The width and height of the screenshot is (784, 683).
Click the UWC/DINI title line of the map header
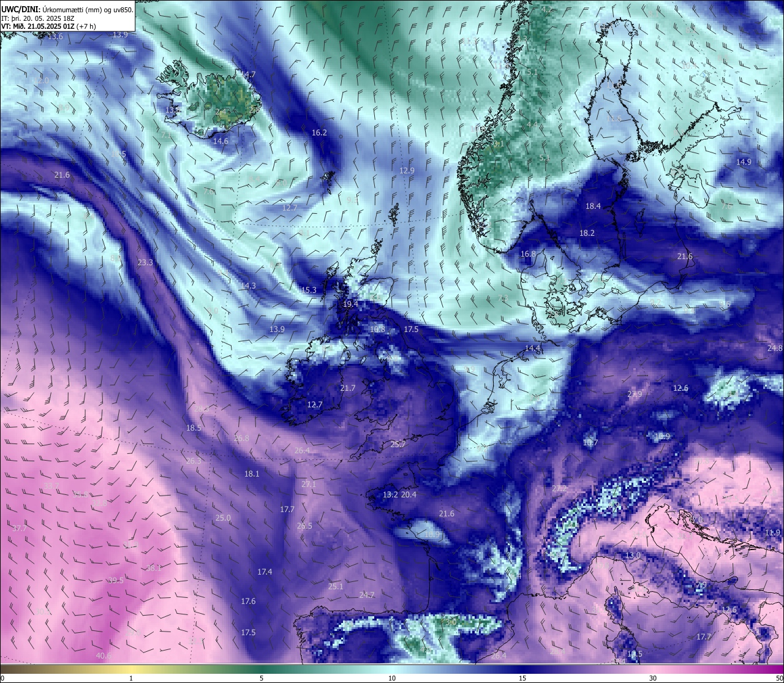click(x=67, y=9)
